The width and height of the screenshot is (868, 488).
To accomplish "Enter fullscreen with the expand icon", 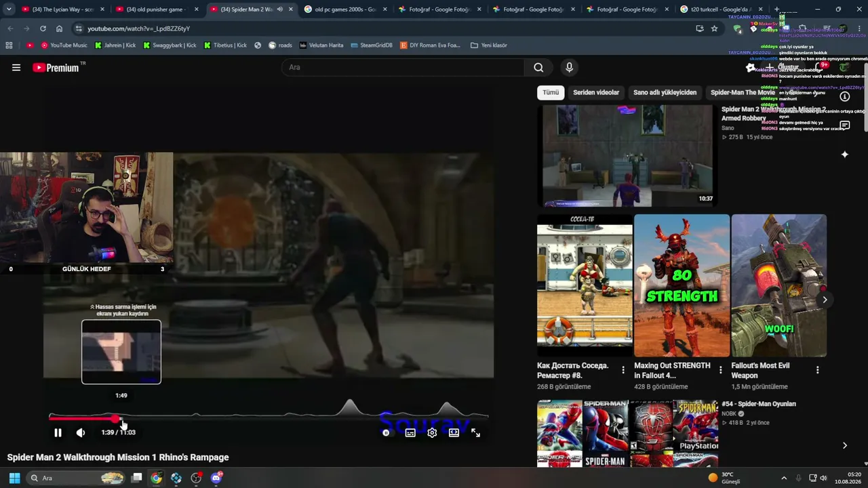I will [475, 432].
